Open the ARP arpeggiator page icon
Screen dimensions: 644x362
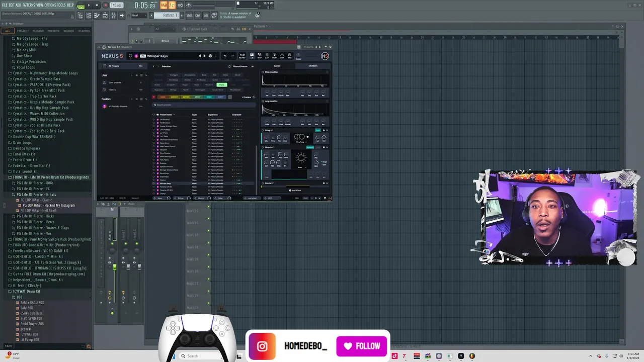pyautogui.click(x=282, y=56)
